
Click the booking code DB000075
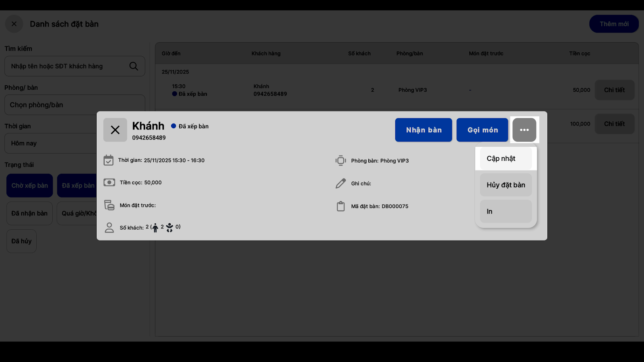(395, 206)
